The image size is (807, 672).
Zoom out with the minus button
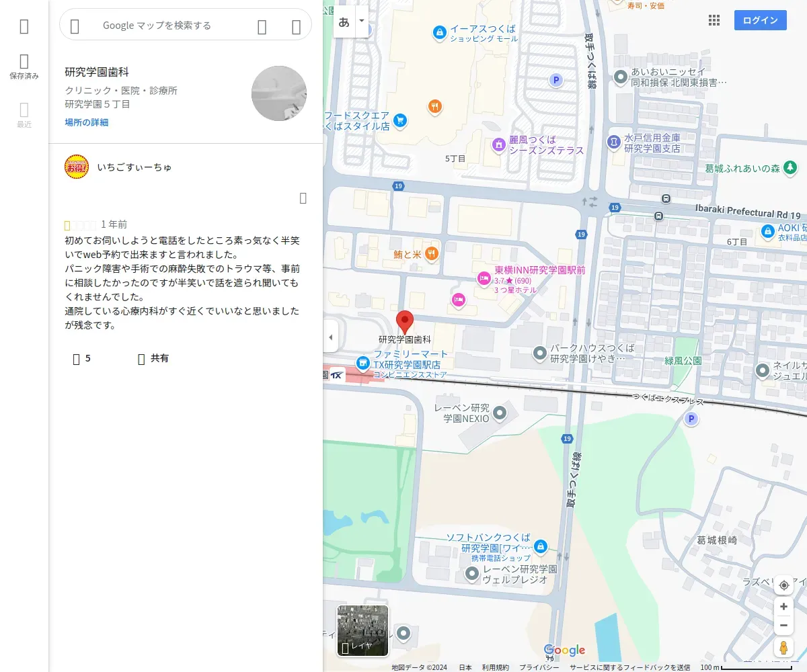(x=783, y=626)
